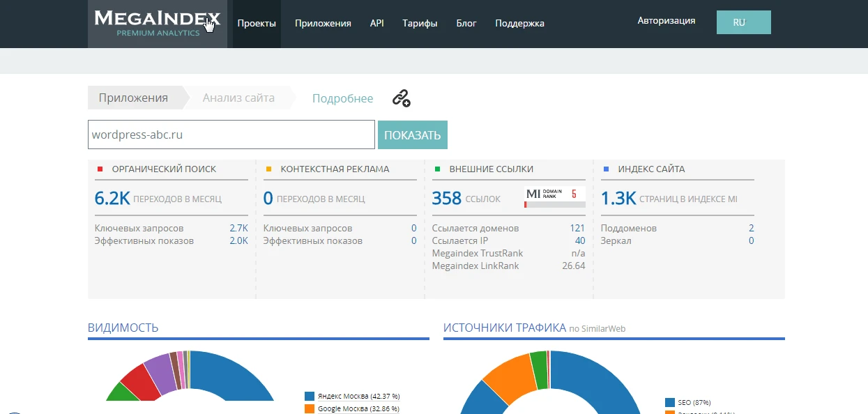
Task: Click the SEO (87%) blue legend swatch
Action: point(670,402)
